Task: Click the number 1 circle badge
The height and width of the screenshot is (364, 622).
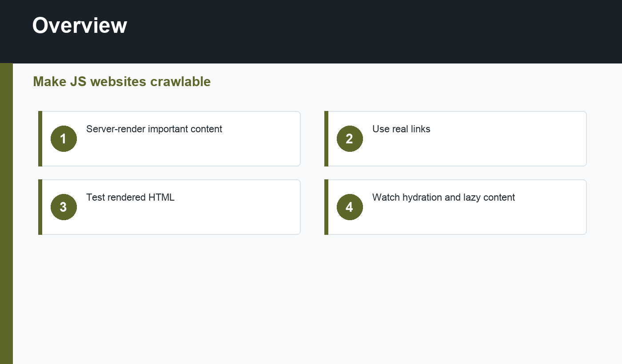Action: (64, 138)
